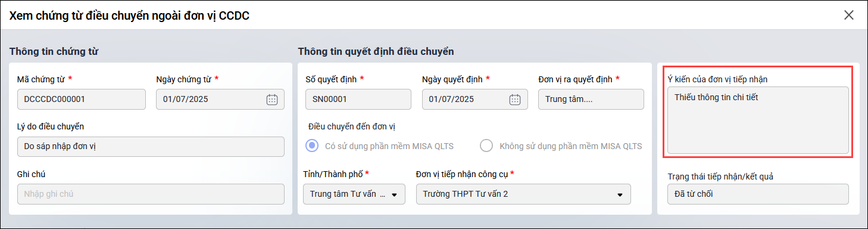
Task: Click Trung tâm Tư vấn combo box text
Action: 348,194
